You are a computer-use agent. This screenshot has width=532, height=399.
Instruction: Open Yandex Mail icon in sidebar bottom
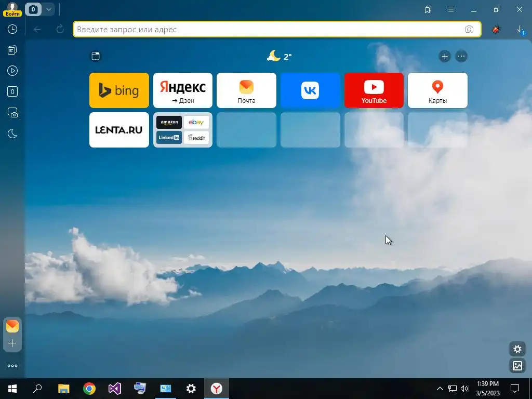coord(12,326)
